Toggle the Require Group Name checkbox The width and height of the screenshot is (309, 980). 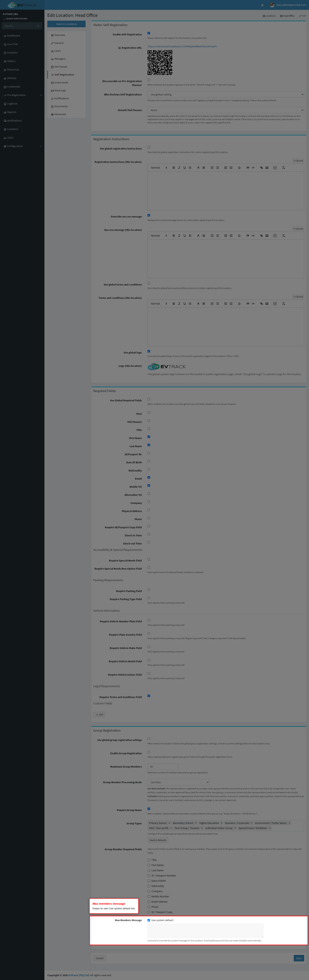pos(149,809)
